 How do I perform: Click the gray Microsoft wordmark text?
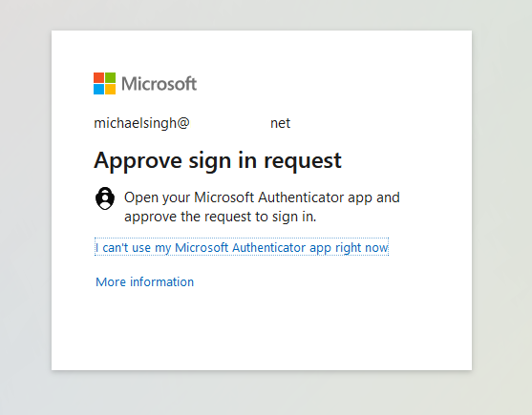point(160,84)
